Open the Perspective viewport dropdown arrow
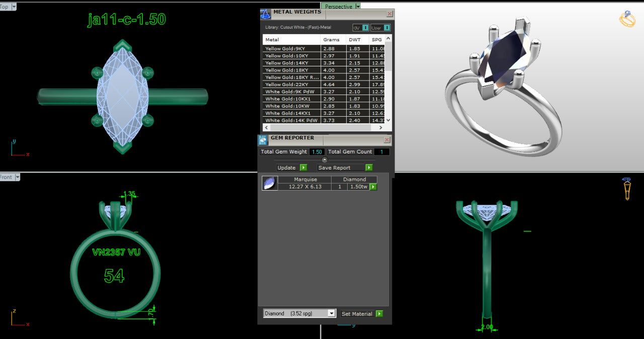 (x=358, y=7)
